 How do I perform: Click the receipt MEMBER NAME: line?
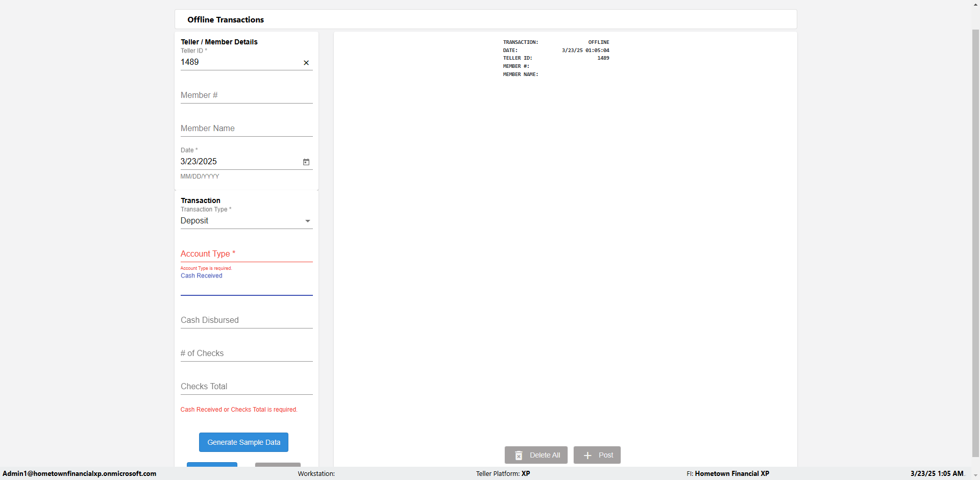[x=521, y=74]
